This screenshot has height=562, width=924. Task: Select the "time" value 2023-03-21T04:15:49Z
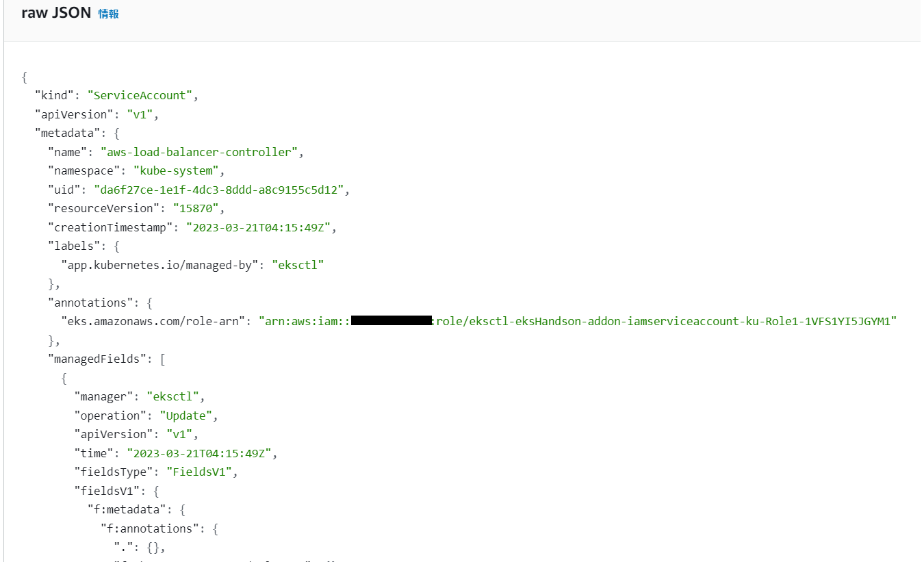(200, 453)
